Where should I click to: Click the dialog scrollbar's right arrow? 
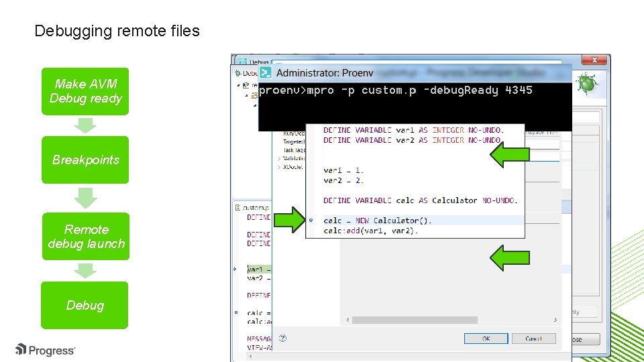[555, 320]
